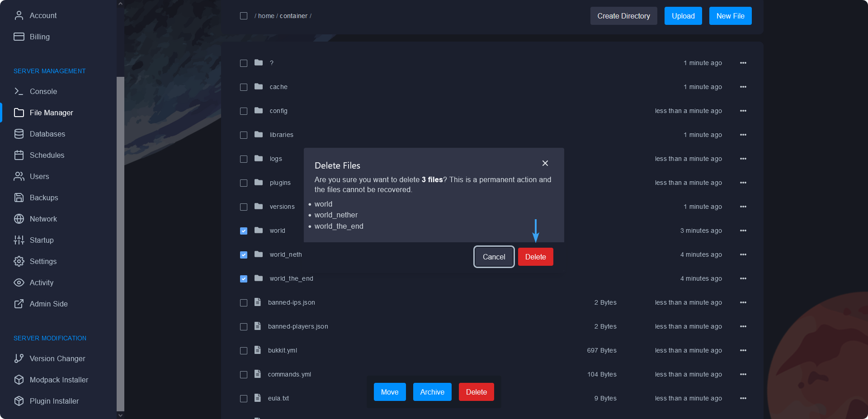Go to Schedules in the sidebar
The height and width of the screenshot is (419, 868).
(x=47, y=155)
